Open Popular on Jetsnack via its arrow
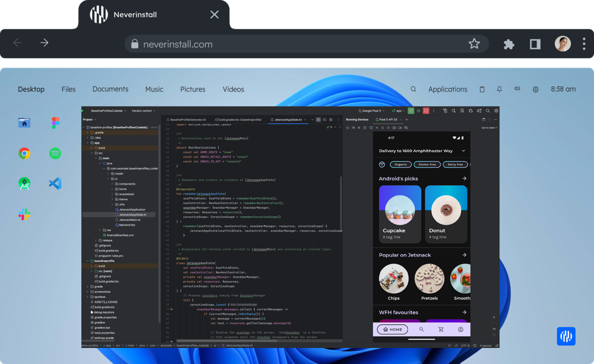This screenshot has height=364, width=594. coord(466,255)
